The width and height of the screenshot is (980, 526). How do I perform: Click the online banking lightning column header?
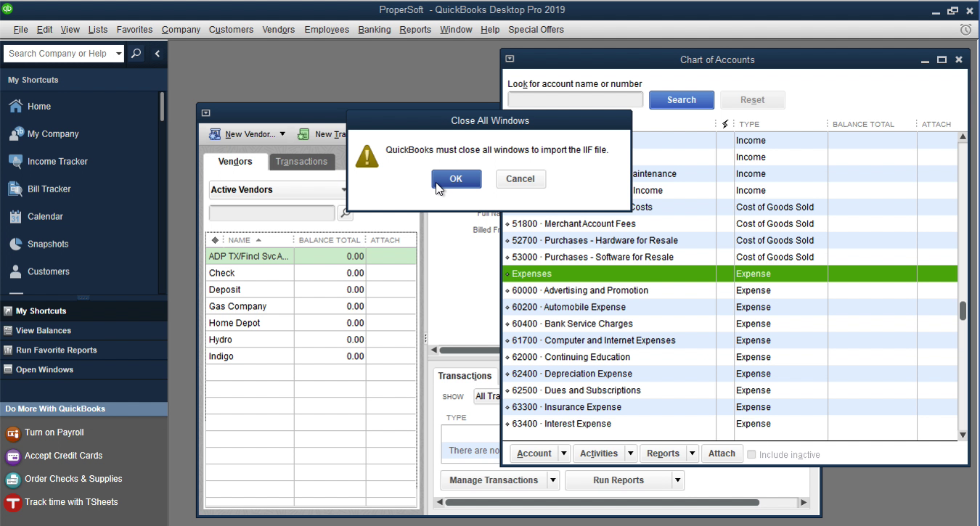[725, 124]
